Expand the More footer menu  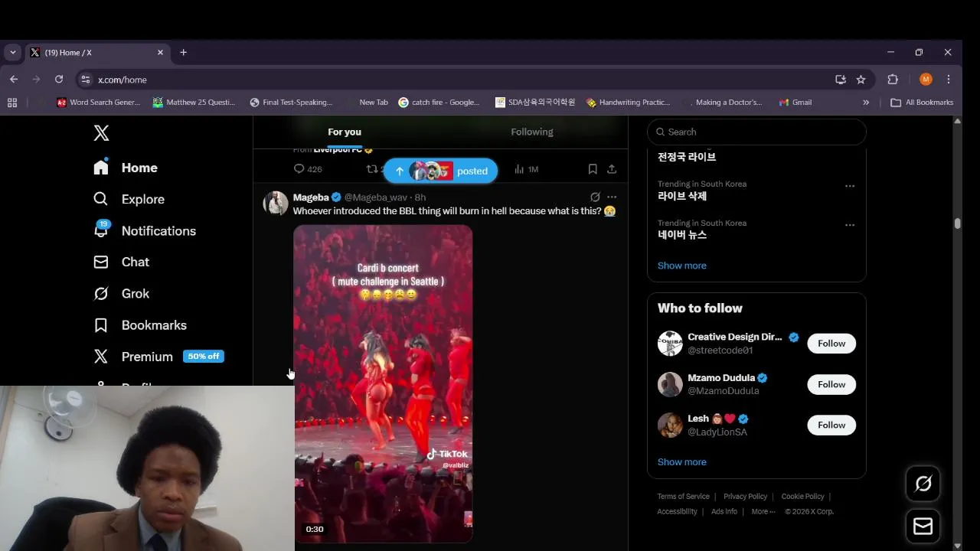763,512
